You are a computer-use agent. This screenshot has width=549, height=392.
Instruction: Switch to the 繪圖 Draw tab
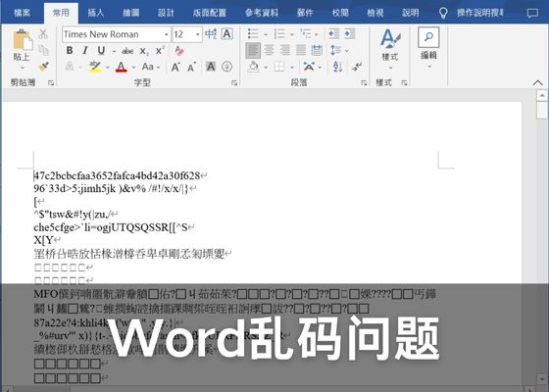(131, 13)
